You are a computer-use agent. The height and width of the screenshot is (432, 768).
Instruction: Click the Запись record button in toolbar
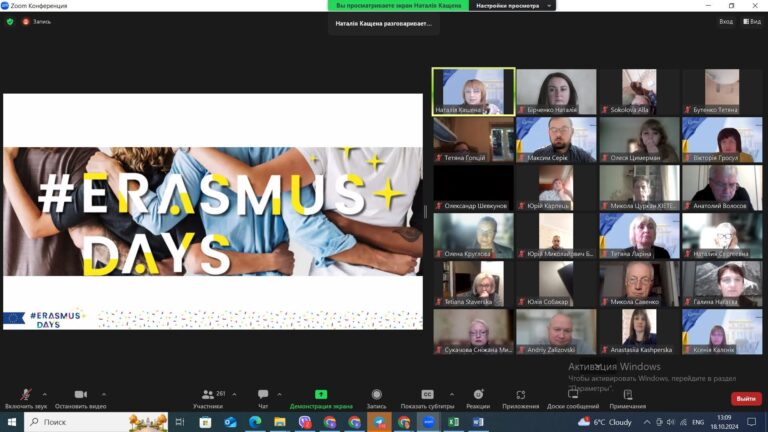(376, 395)
